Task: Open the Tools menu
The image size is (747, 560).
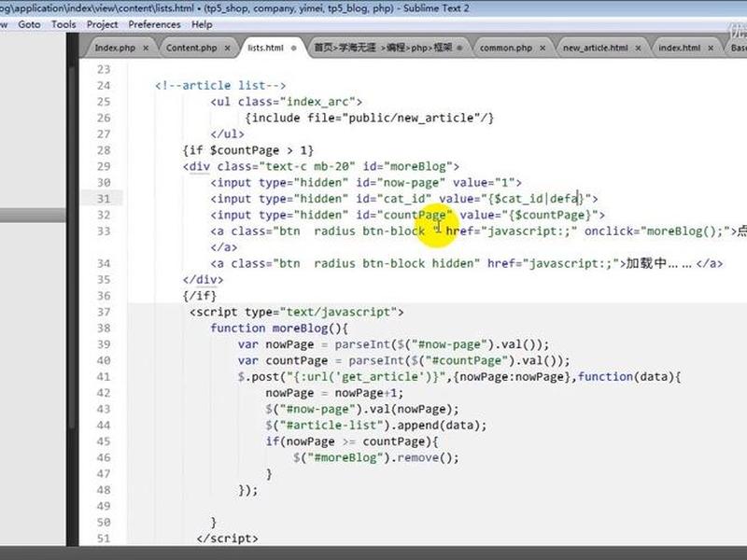Action: pyautogui.click(x=63, y=25)
